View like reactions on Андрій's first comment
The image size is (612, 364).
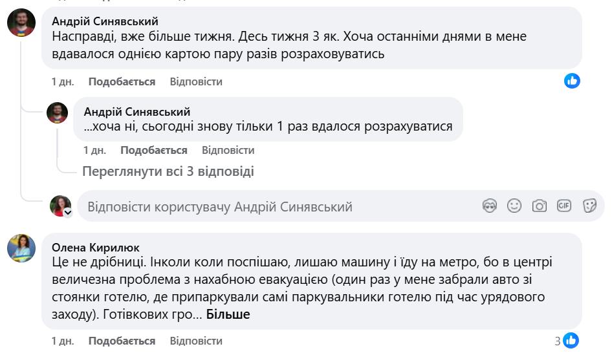pos(572,81)
